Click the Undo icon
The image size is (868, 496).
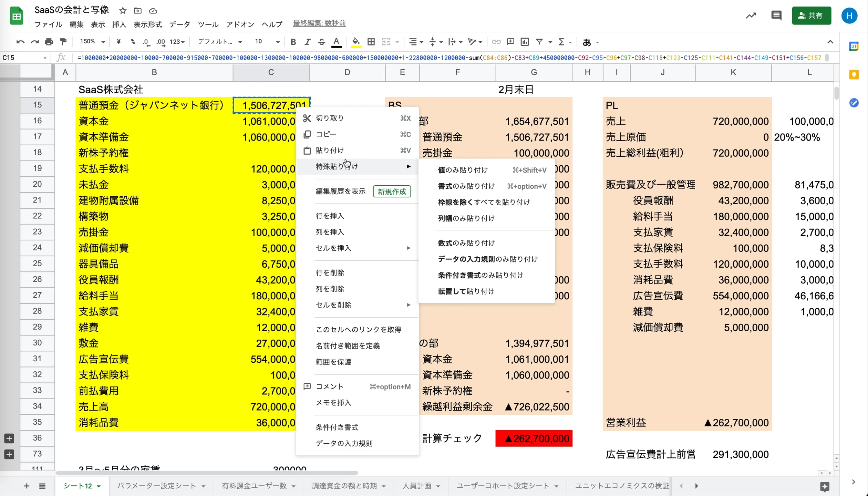tap(20, 42)
